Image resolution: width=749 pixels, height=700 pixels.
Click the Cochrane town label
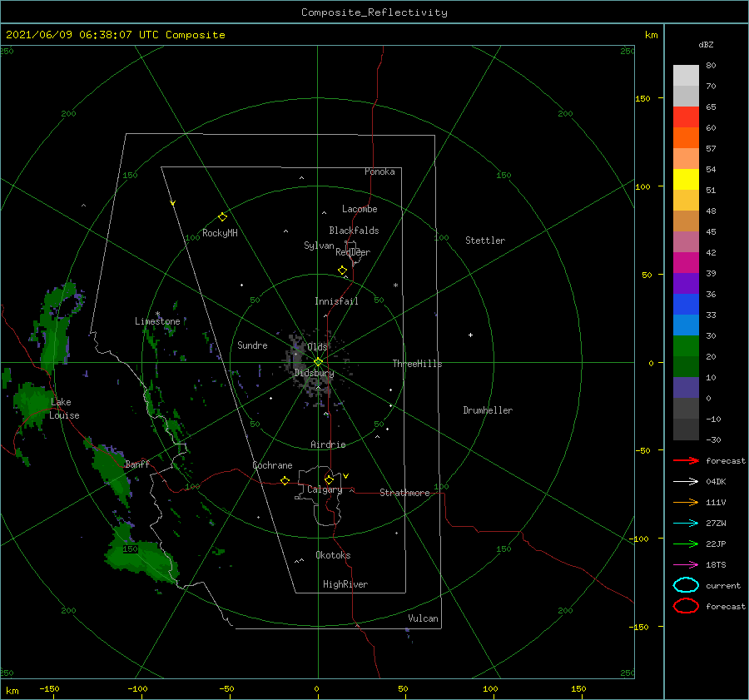272,465
